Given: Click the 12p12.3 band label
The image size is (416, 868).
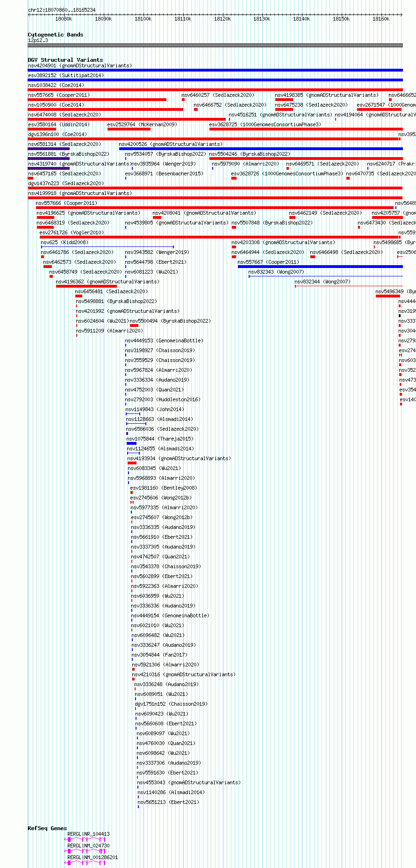Looking at the screenshot, I should coord(38,40).
